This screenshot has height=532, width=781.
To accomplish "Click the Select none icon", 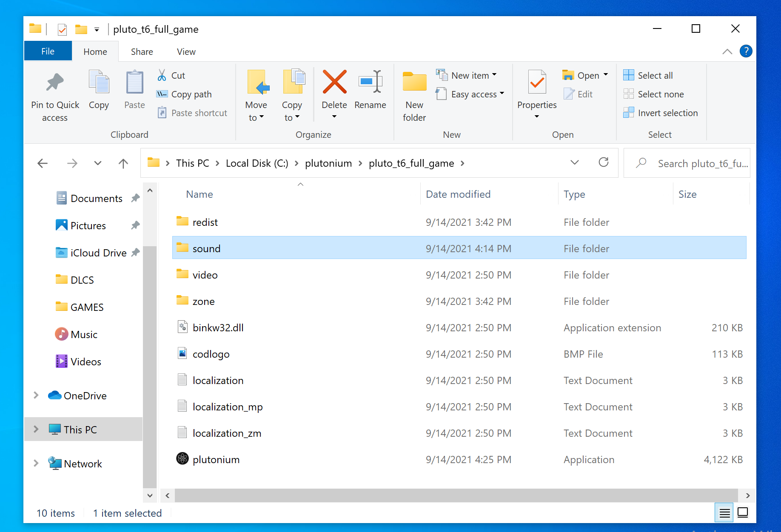I will coord(628,94).
